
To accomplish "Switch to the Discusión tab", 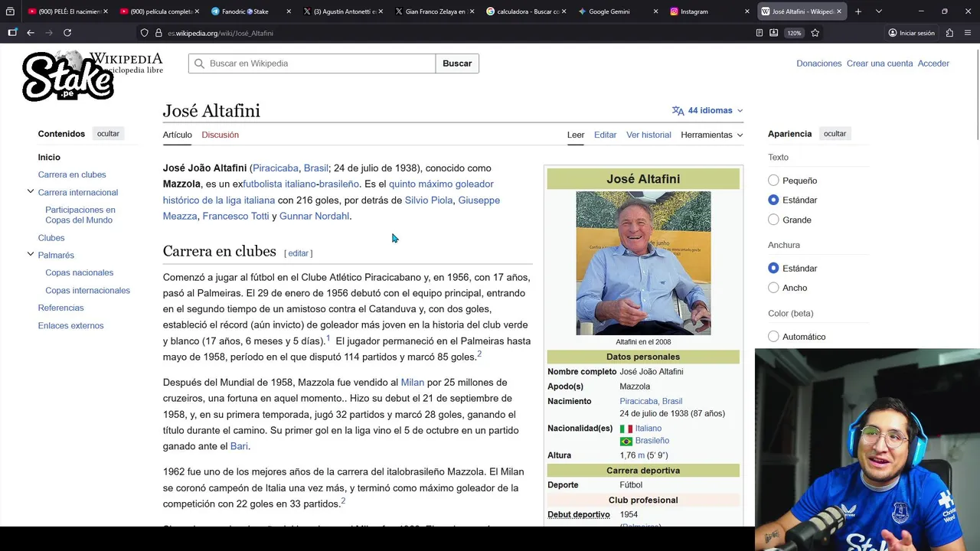I will [220, 135].
